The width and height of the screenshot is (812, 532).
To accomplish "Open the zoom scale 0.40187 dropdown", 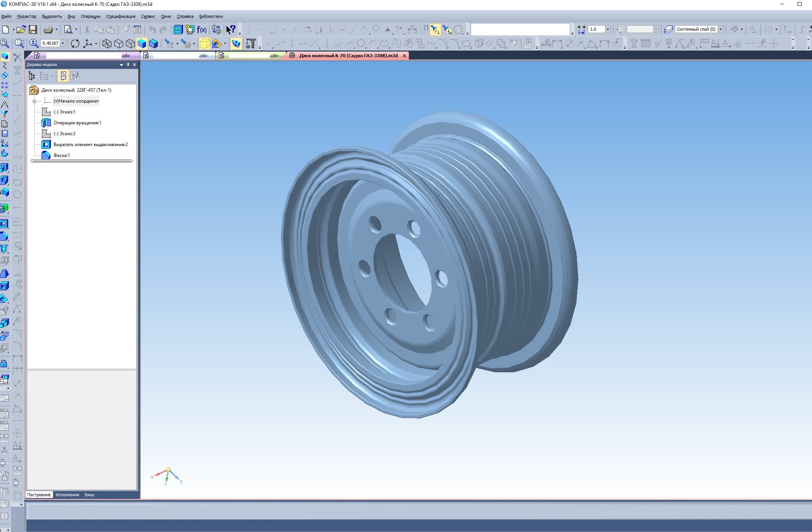I will [63, 44].
